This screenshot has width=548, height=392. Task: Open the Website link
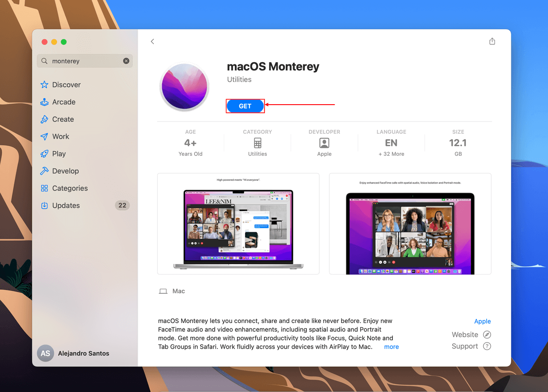(x=465, y=334)
